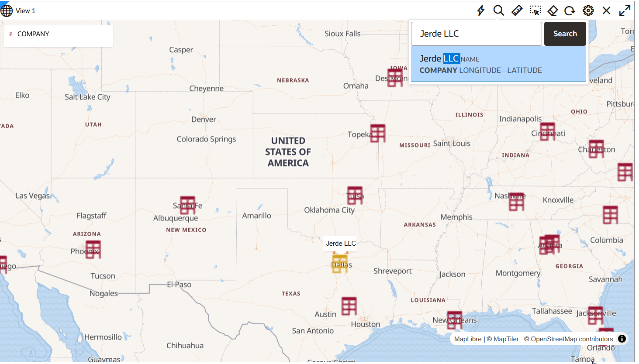
Task: Activate the rectangle selection tool
Action: [535, 10]
